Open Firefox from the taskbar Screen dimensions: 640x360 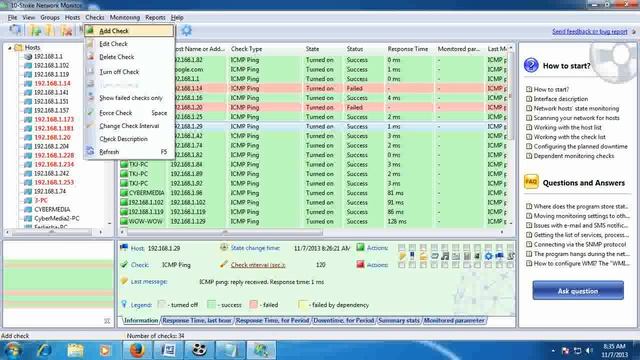(x=137, y=350)
